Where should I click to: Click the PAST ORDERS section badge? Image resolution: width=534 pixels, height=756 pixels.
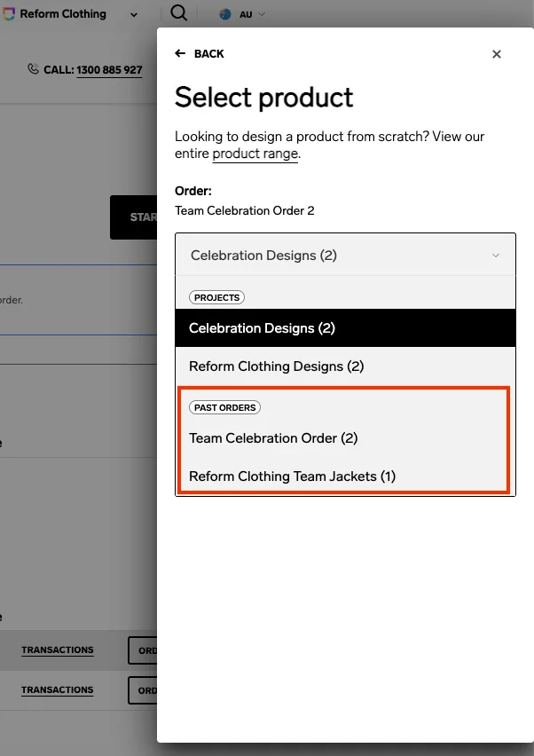click(224, 407)
